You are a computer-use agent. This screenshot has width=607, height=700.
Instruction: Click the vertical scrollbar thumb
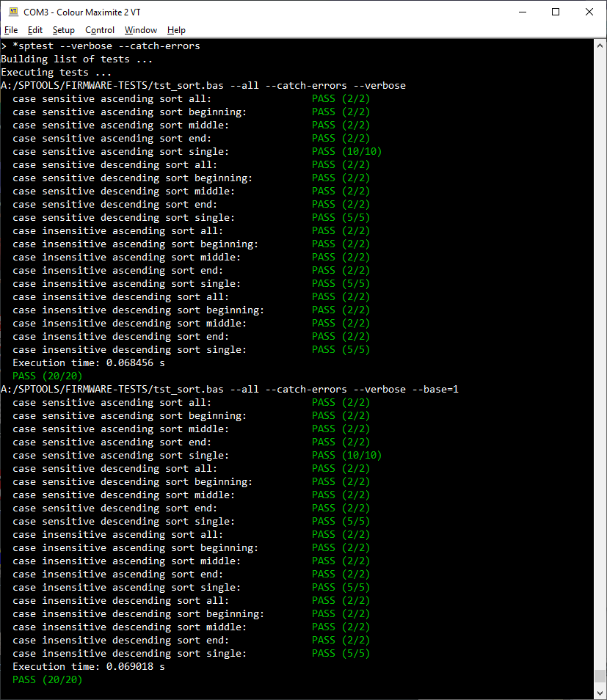[600, 676]
